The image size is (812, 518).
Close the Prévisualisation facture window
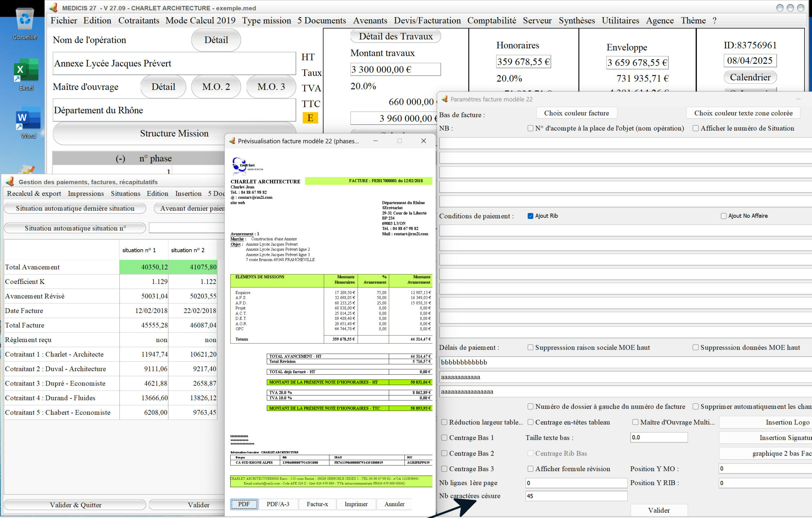click(x=423, y=141)
